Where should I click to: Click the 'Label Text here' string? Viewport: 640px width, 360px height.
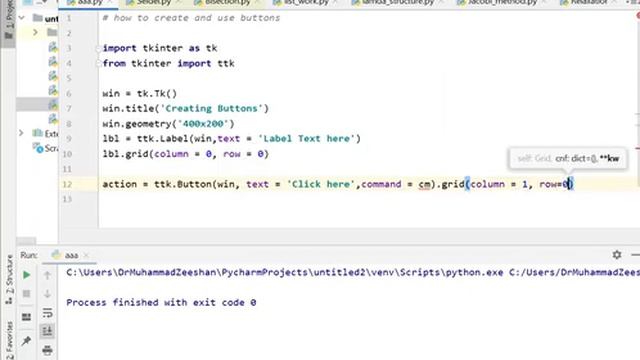point(307,139)
